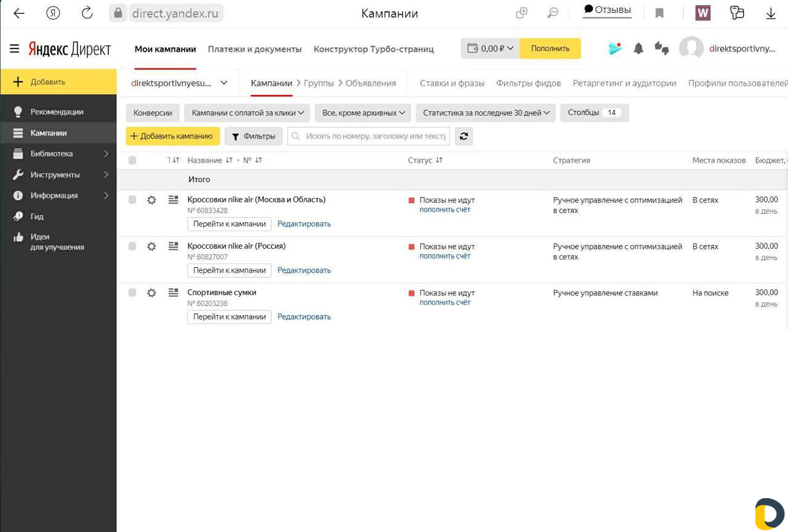Viewport: 788px width, 532px height.
Task: Click the yellow Добавить sidebar button
Action: coord(58,82)
